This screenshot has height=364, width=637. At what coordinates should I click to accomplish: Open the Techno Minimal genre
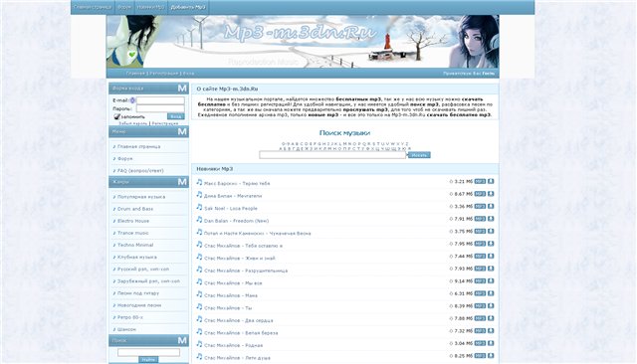(x=135, y=245)
